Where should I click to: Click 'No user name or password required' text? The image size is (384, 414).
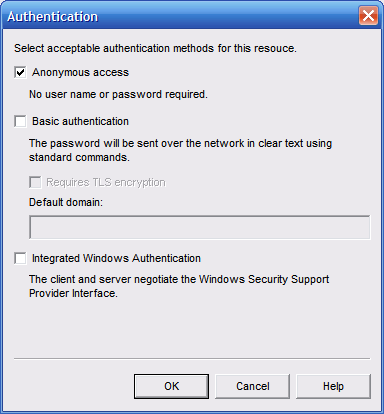[118, 94]
